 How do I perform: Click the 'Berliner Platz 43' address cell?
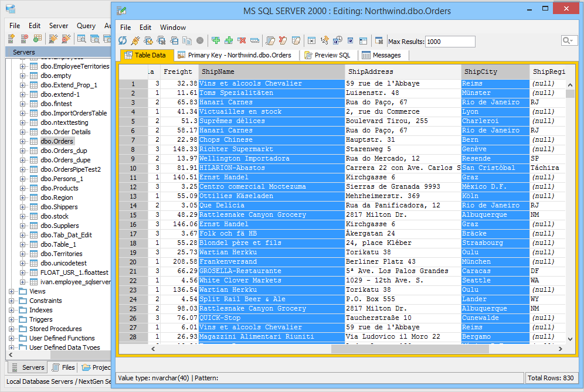403,262
